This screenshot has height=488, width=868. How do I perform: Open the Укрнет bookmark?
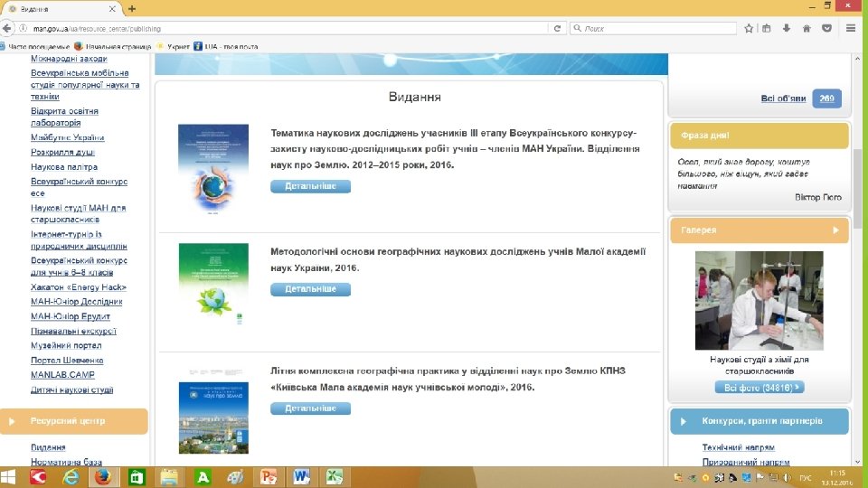[174, 46]
